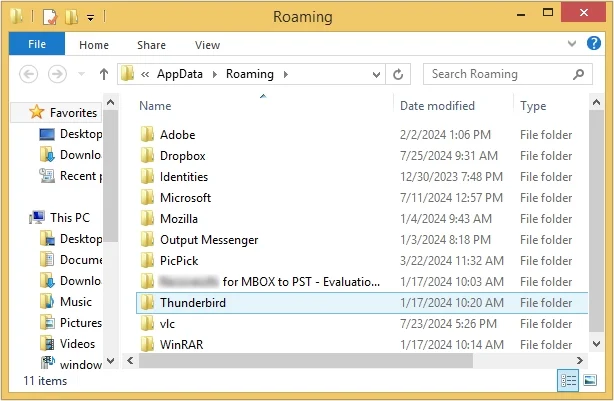The width and height of the screenshot is (614, 401).
Task: Expand the chevron after Roaming in path
Action: pos(286,74)
